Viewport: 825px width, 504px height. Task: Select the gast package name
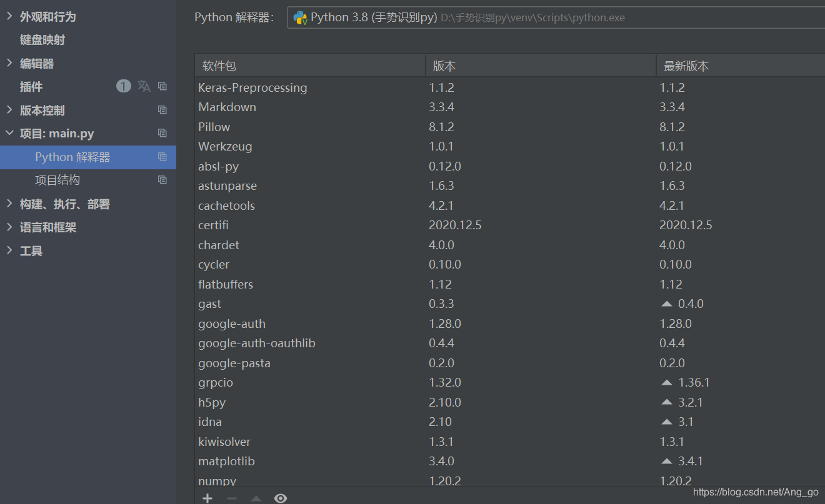click(x=210, y=304)
